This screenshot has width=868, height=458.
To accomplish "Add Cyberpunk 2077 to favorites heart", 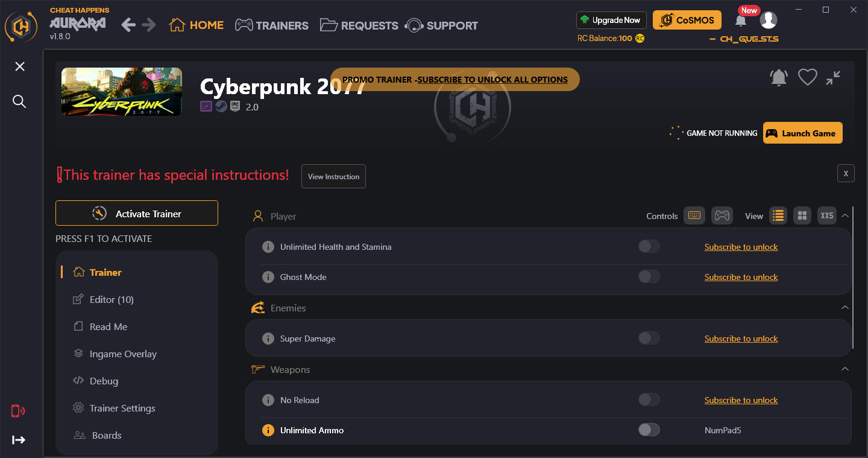I will pyautogui.click(x=807, y=77).
